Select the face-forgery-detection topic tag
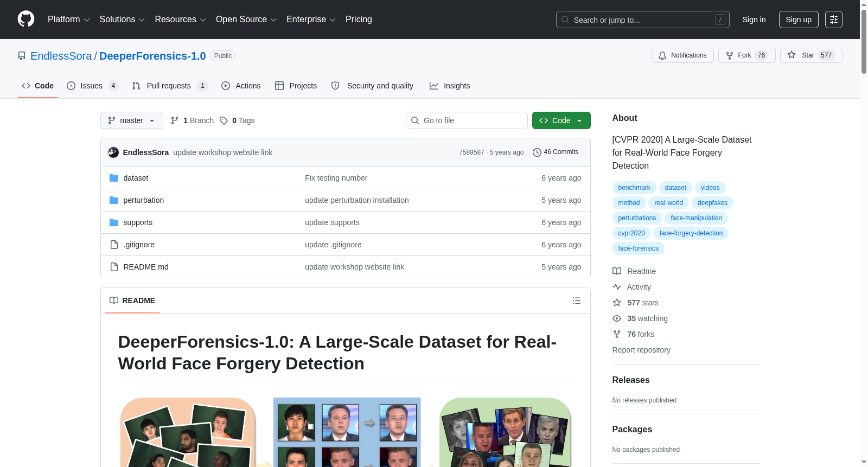This screenshot has height=467, width=868. tap(691, 233)
